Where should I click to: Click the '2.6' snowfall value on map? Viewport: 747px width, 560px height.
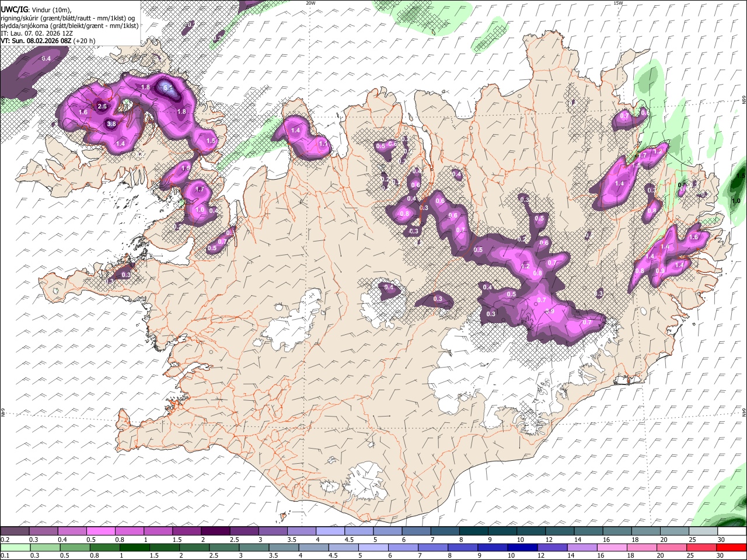(x=102, y=106)
